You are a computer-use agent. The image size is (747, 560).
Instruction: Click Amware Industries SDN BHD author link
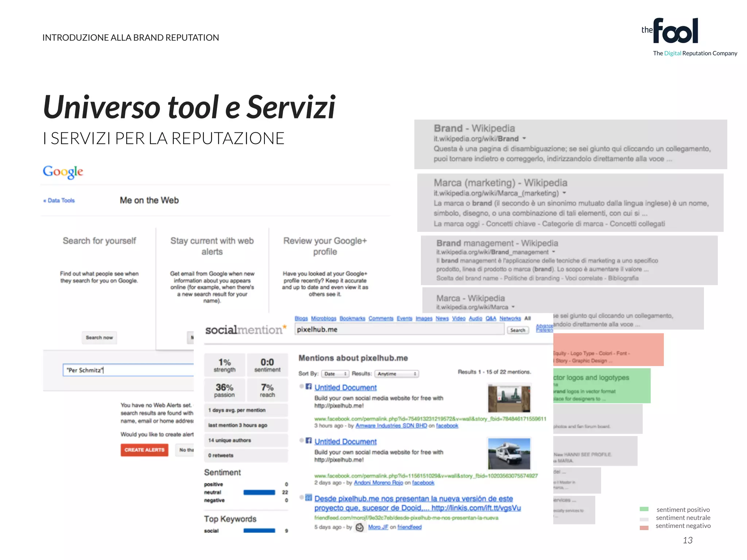tap(391, 426)
